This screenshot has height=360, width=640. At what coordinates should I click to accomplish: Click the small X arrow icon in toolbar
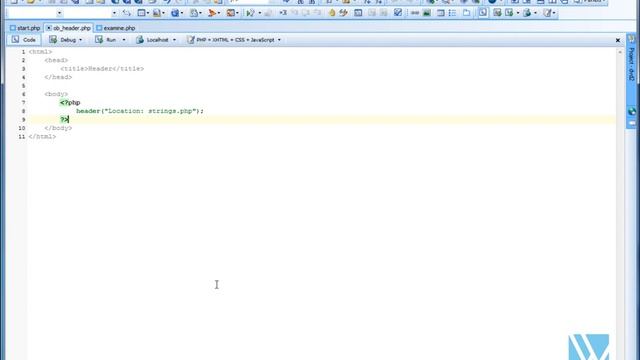point(282,13)
